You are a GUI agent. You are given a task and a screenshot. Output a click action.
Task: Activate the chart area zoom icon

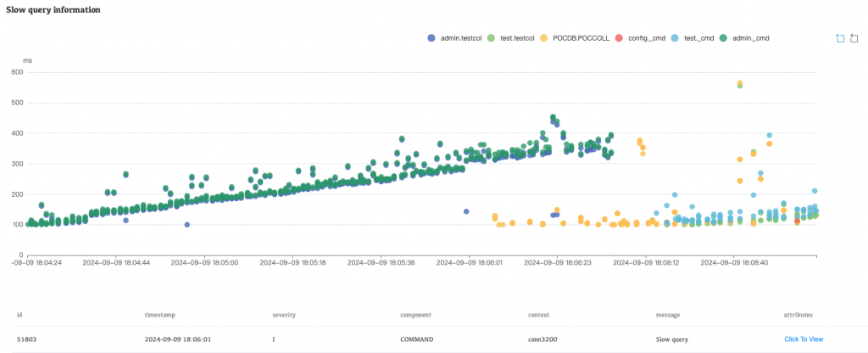tap(839, 38)
